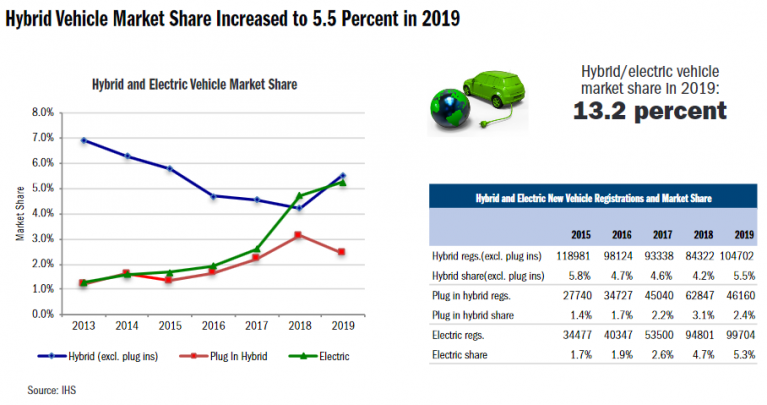Select the Hybrid (excl. plug ins) legend marker
Image resolution: width=767 pixels, height=405 pixels.
point(52,356)
